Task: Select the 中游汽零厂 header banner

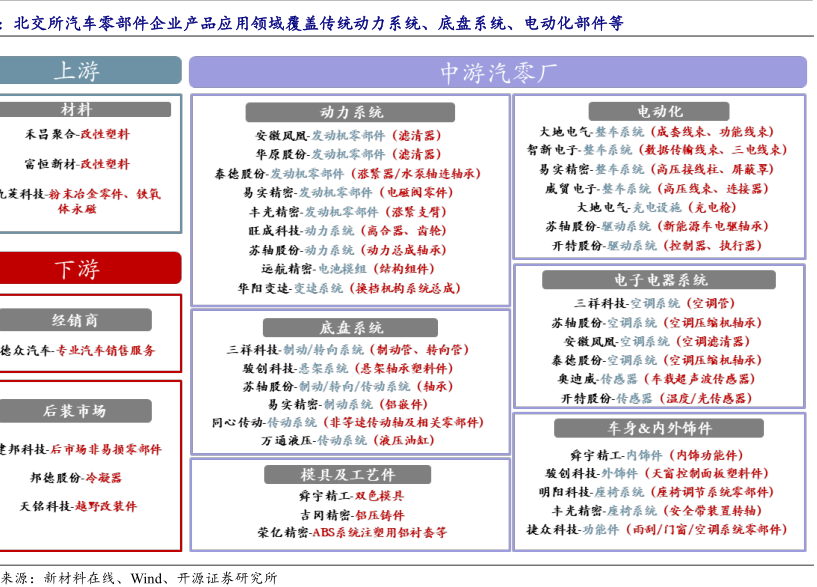Action: click(x=497, y=72)
